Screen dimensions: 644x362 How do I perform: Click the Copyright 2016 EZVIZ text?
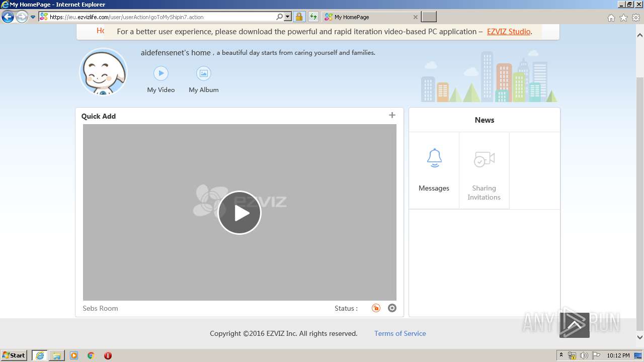pos(284,333)
